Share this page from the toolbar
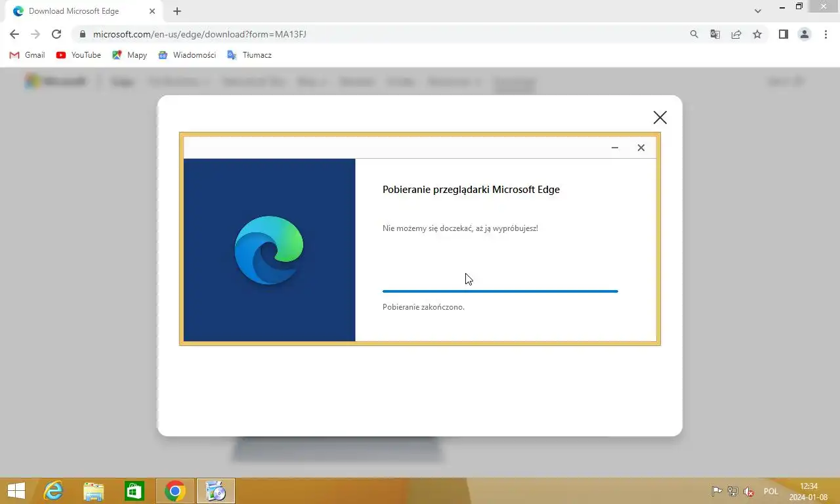 736,34
